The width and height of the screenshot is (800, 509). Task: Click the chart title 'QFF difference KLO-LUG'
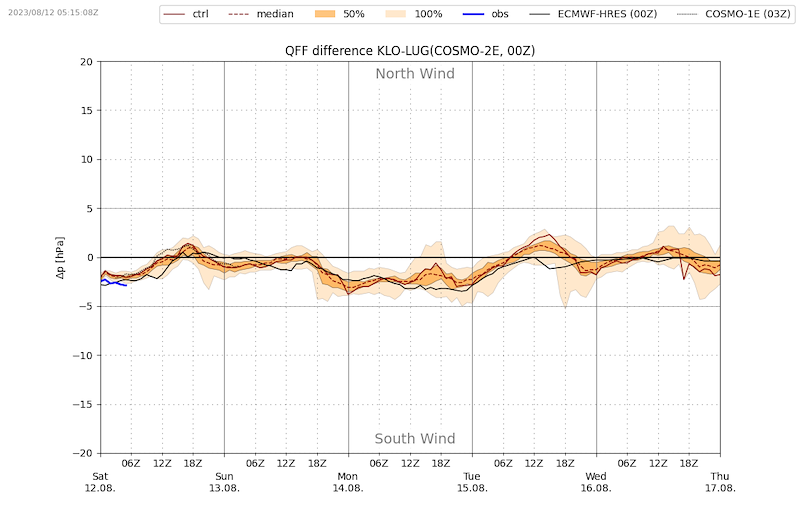(410, 50)
